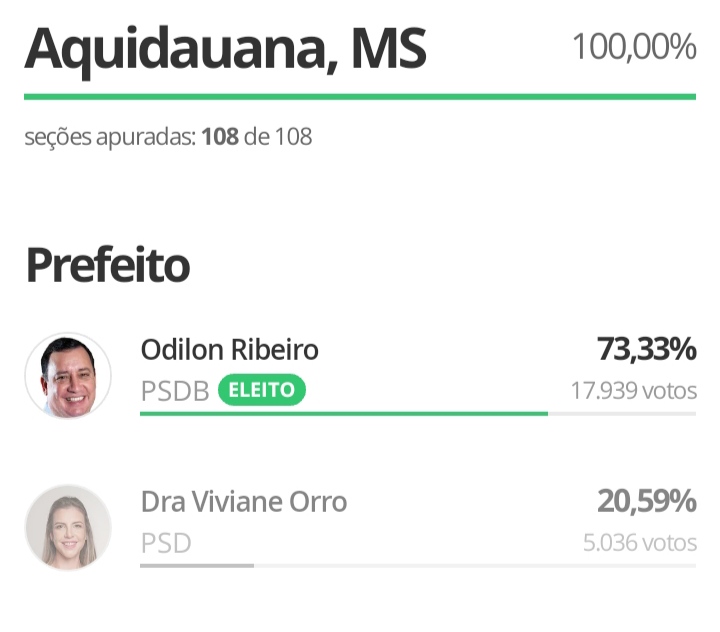
Task: Click the 73,33% vote percentage
Action: click(646, 350)
